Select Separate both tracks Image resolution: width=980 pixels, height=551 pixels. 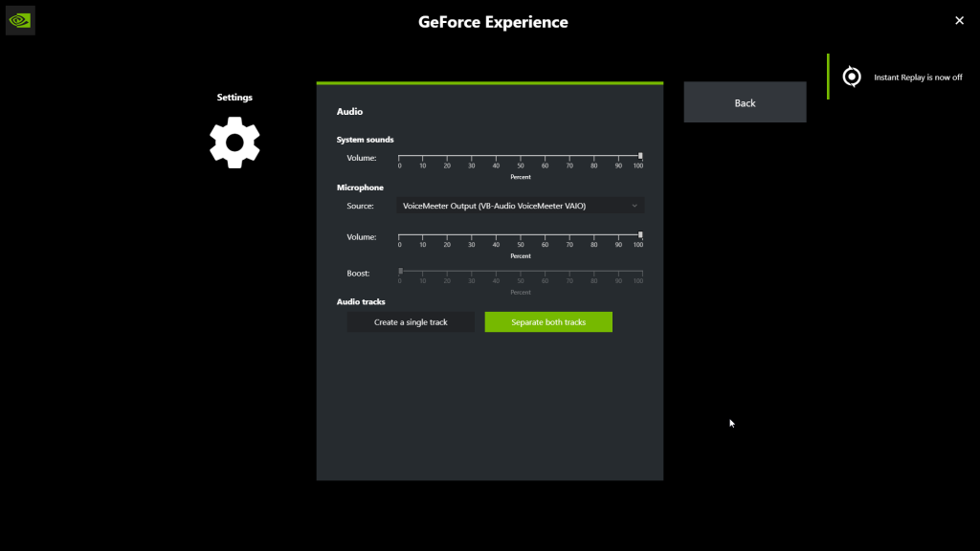pyautogui.click(x=548, y=321)
